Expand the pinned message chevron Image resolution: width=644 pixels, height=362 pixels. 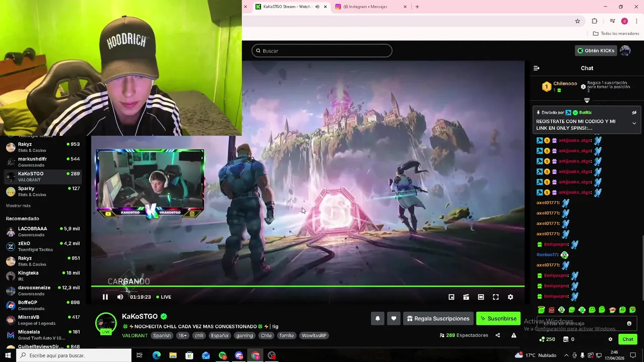pos(634,123)
